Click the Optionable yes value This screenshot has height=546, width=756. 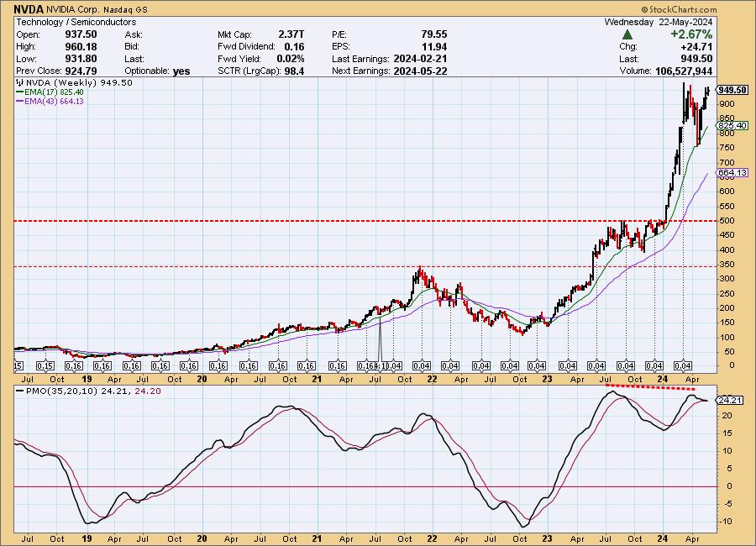(181, 71)
